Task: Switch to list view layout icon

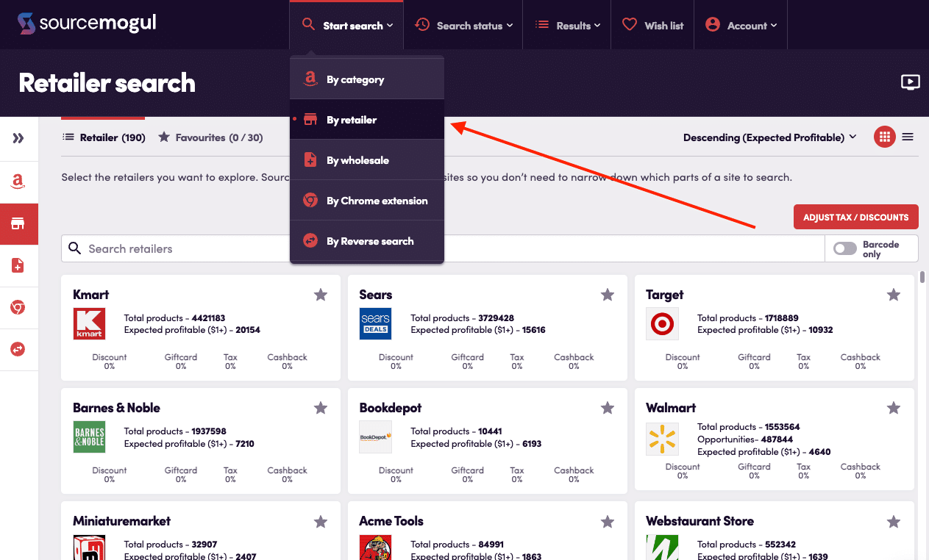Action: [x=908, y=137]
